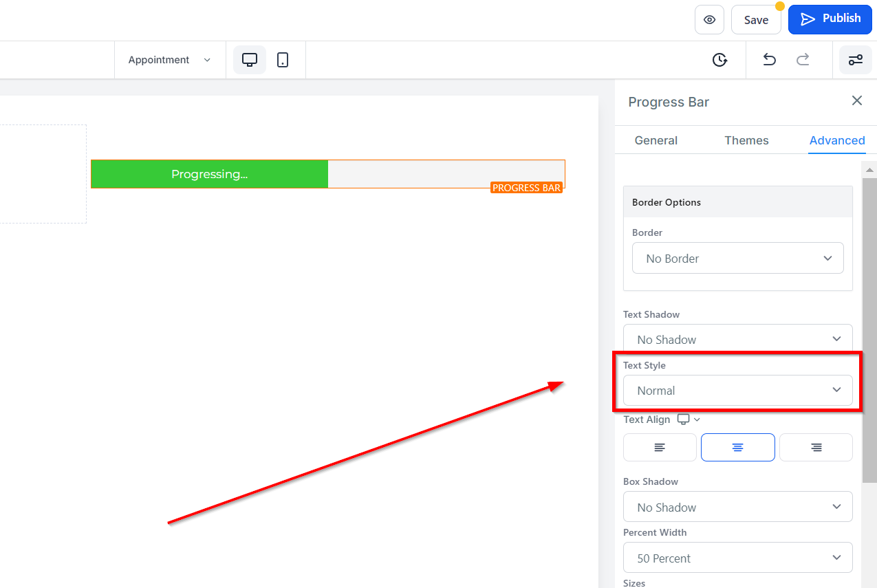Align text to the left

660,448
